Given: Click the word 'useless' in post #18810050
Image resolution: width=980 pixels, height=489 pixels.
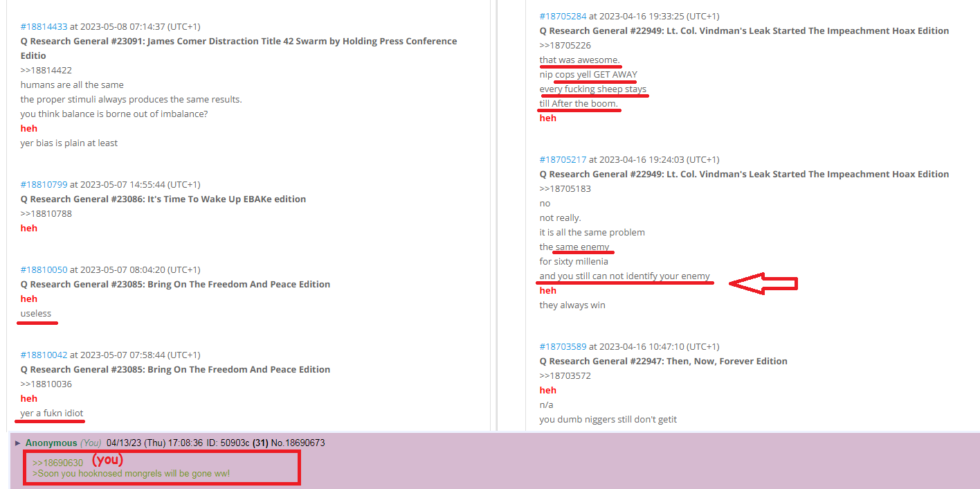Looking at the screenshot, I should click(x=36, y=314).
